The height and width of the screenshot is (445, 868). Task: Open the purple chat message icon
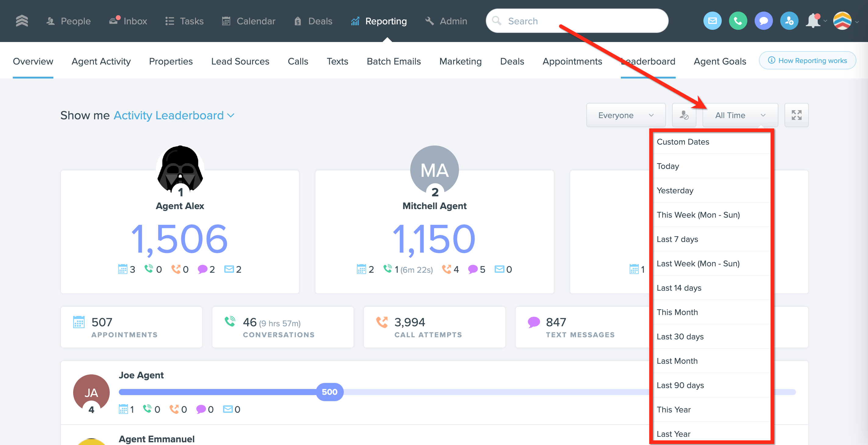[763, 21]
